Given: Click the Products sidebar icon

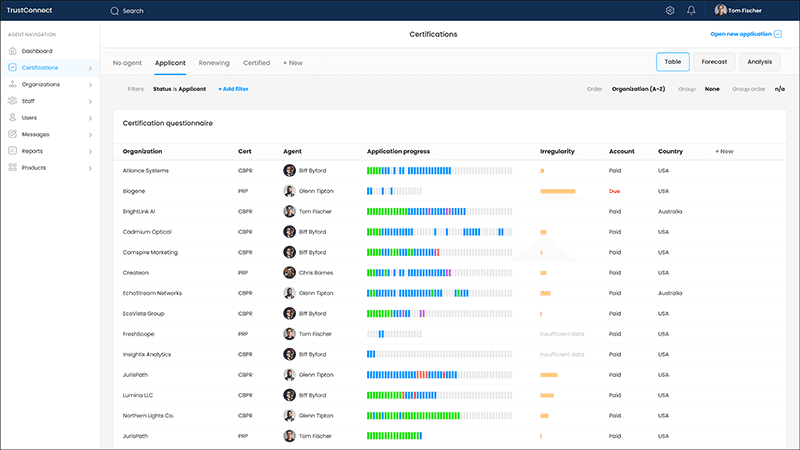Looking at the screenshot, I should pos(13,167).
